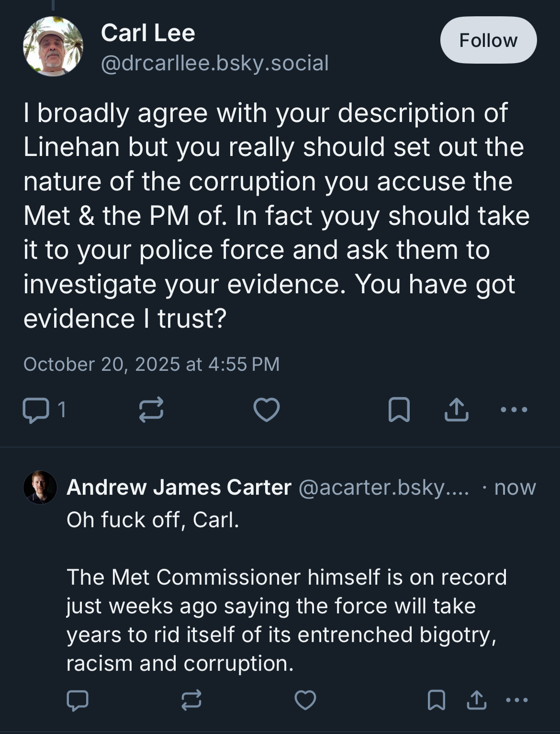560x734 pixels.
Task: Like Carl Lee's post with heart icon
Action: (x=266, y=410)
